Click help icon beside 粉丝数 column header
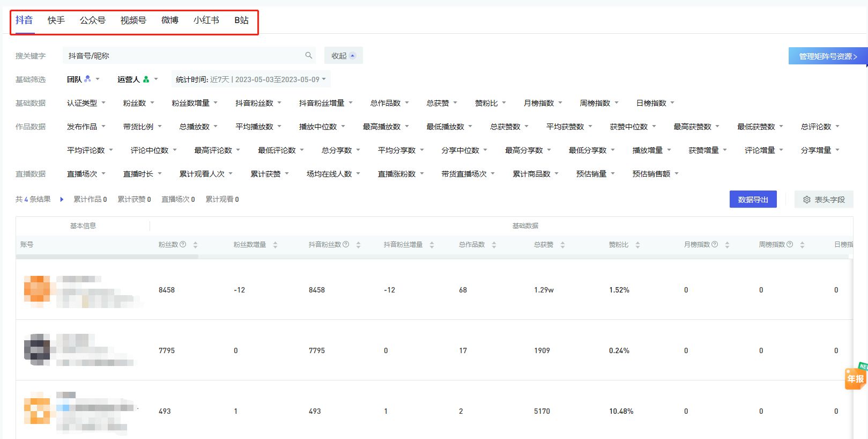 click(183, 244)
